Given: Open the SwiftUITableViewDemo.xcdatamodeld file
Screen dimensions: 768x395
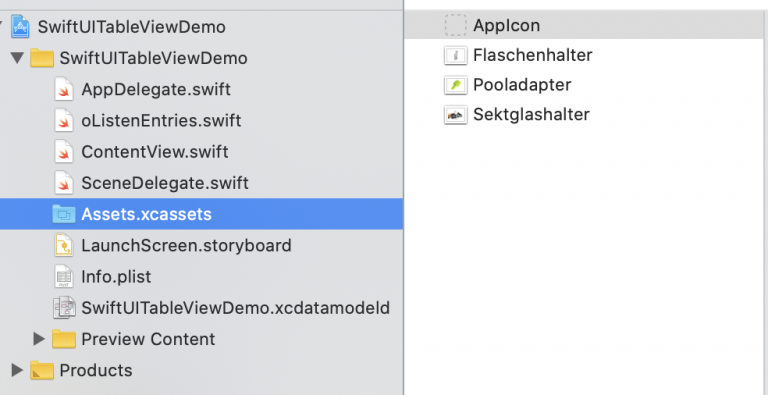Looking at the screenshot, I should pos(235,308).
